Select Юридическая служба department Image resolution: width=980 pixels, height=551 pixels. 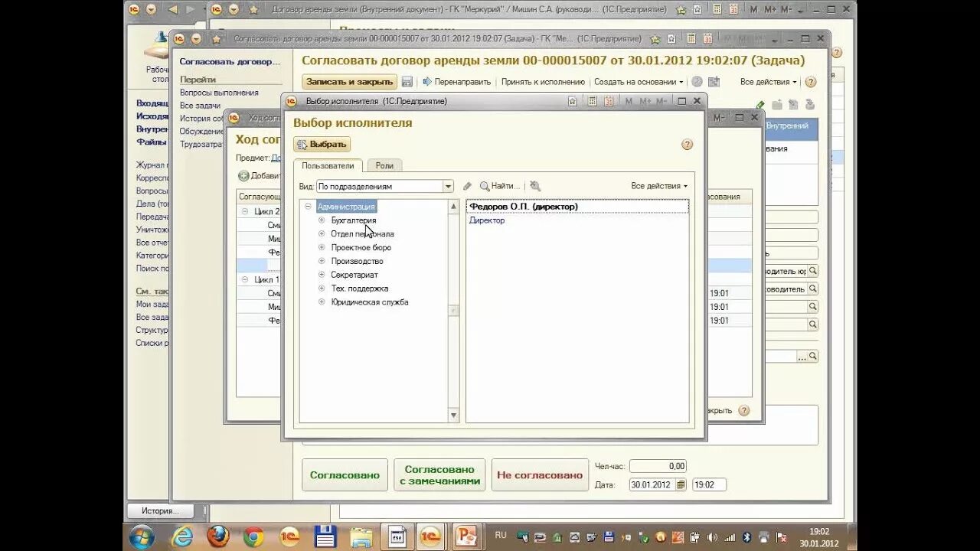point(369,302)
